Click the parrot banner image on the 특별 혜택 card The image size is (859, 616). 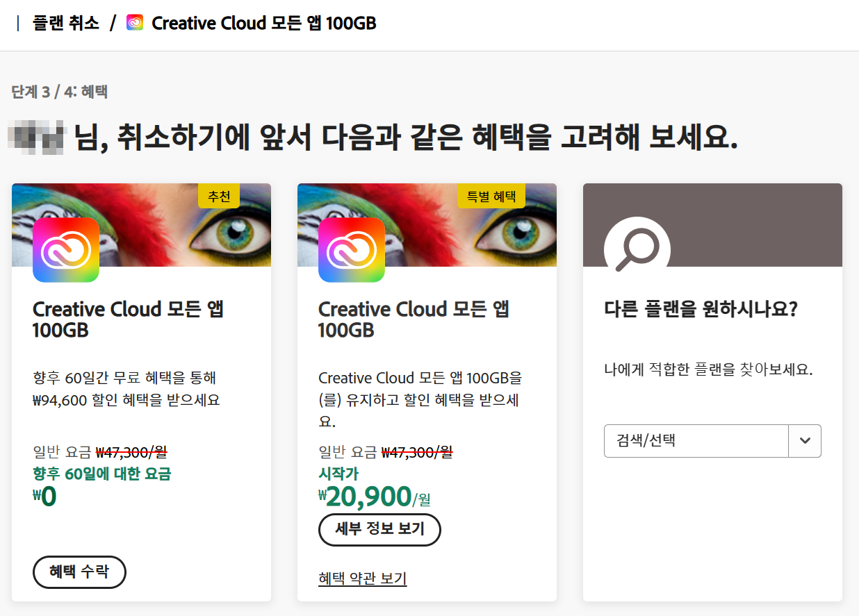pyautogui.click(x=427, y=225)
